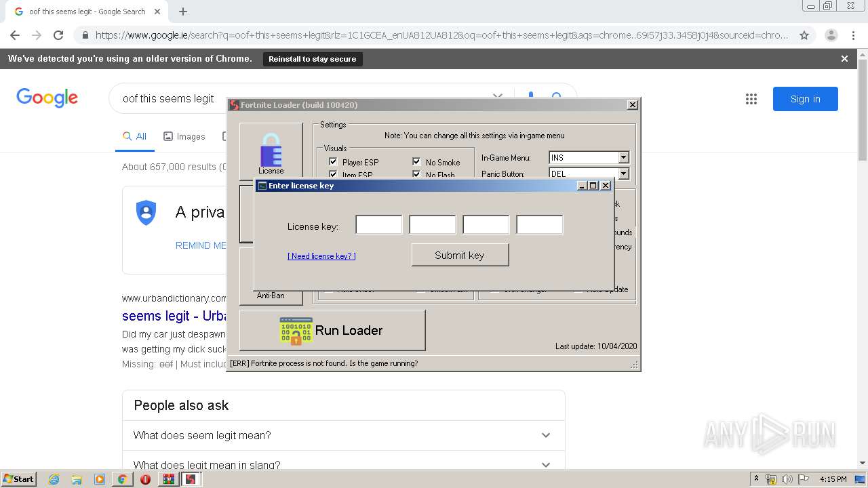868x488 pixels.
Task: Dismiss the old Chrome version warning bar
Action: (844, 59)
